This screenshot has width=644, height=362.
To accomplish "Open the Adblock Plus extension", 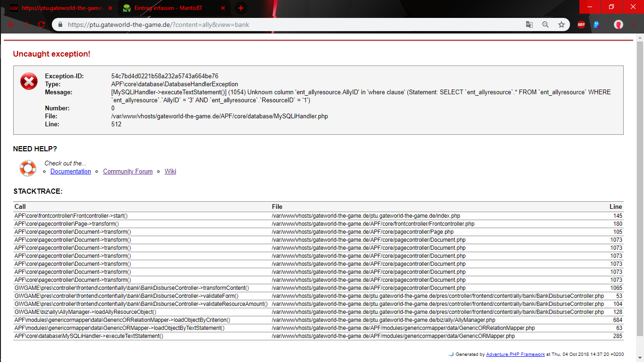I will tap(581, 25).
